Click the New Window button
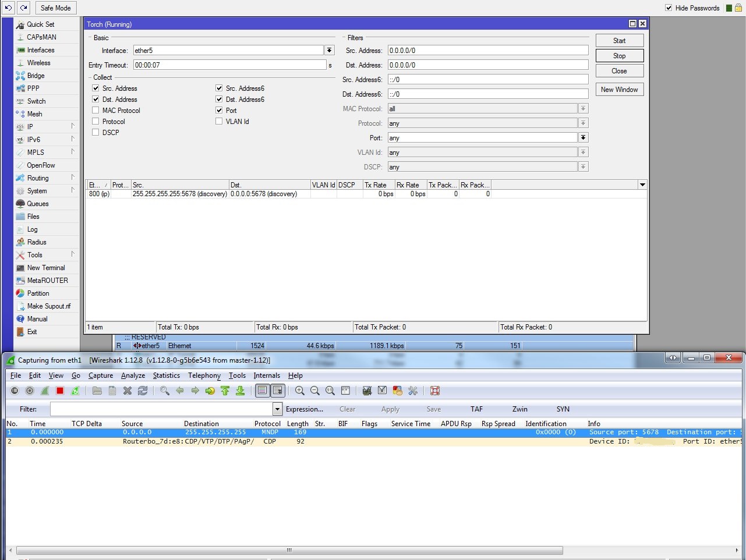746x560 pixels. point(619,90)
